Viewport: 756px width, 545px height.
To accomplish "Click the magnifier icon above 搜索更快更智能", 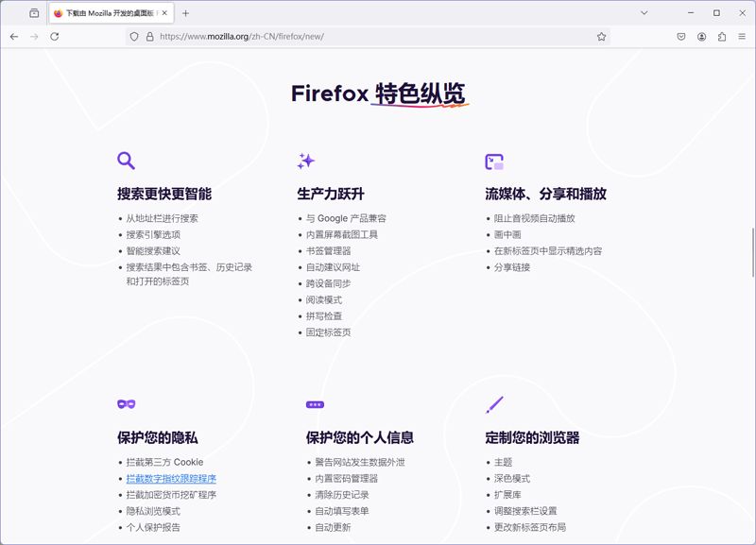I will (126, 161).
